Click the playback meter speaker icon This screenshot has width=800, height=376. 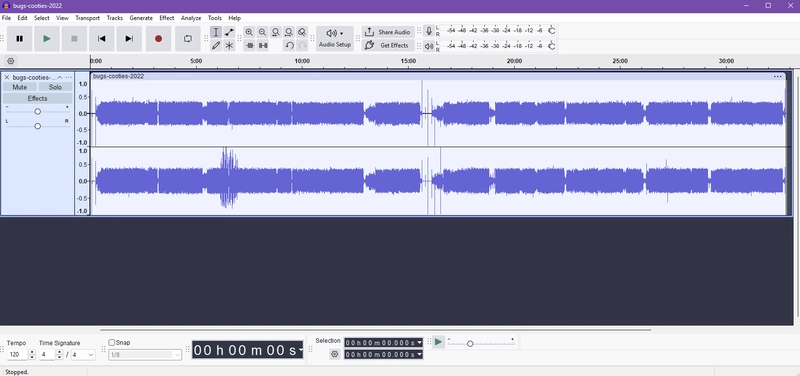429,46
